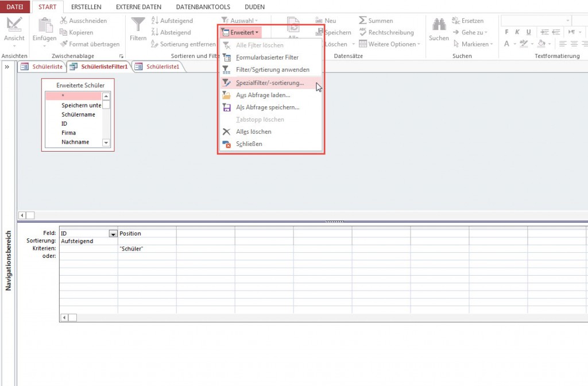
Task: Click the Einfügen clipboard icon
Action: tap(44, 25)
